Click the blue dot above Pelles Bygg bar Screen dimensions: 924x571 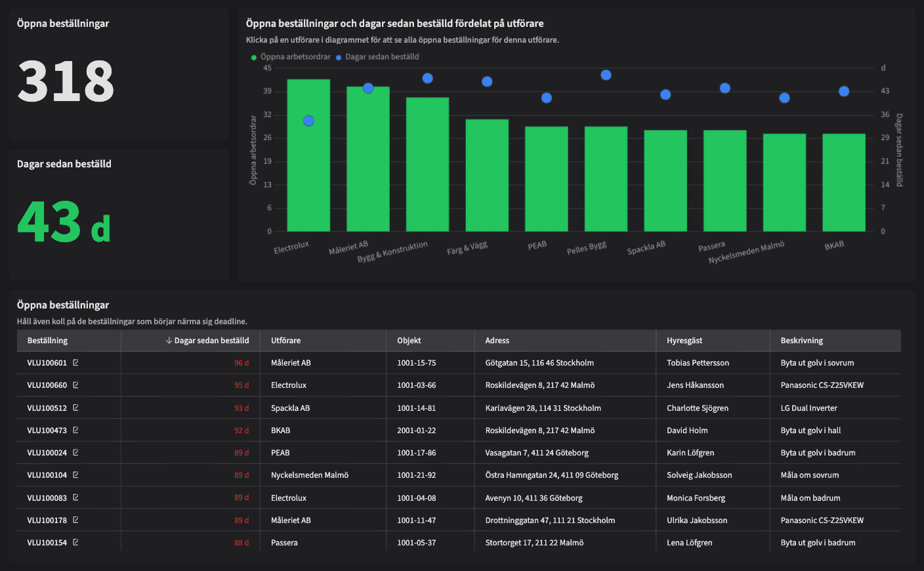(606, 75)
